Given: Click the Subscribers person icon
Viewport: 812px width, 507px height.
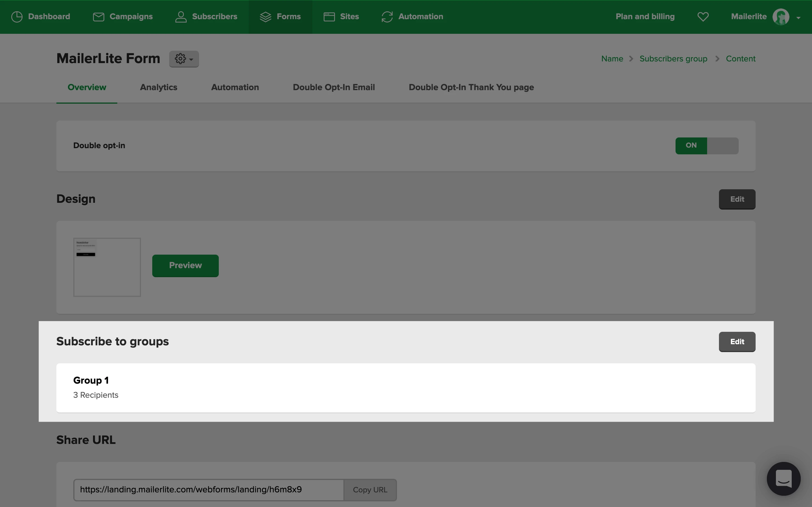Looking at the screenshot, I should pos(181,17).
